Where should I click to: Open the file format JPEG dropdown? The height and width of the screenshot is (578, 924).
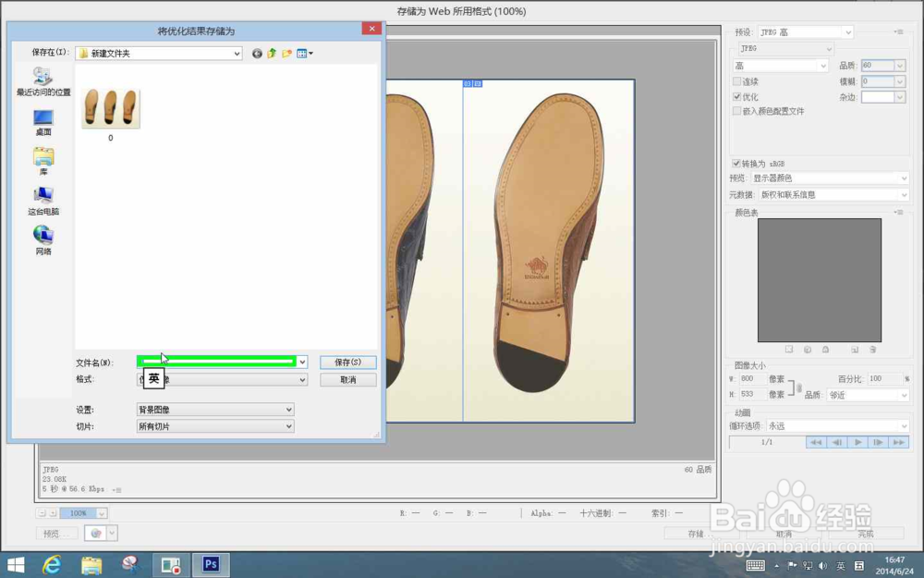coord(785,48)
